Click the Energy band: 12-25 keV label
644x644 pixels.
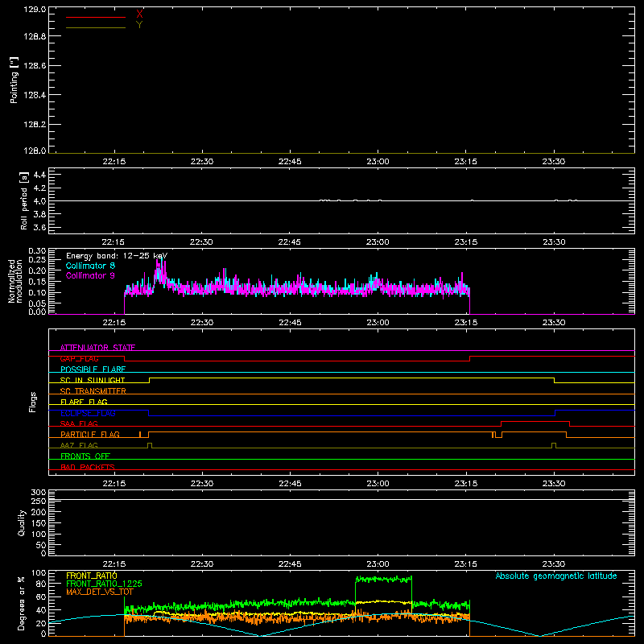tap(117, 256)
